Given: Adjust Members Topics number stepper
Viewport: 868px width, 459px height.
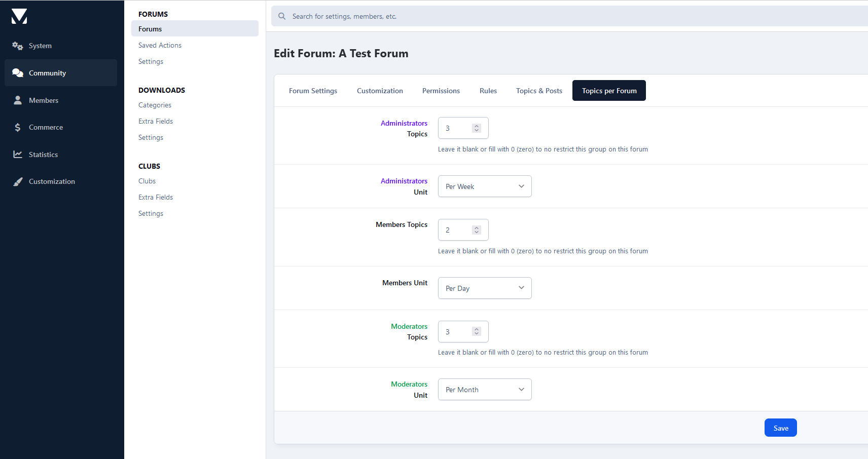Looking at the screenshot, I should click(x=476, y=230).
